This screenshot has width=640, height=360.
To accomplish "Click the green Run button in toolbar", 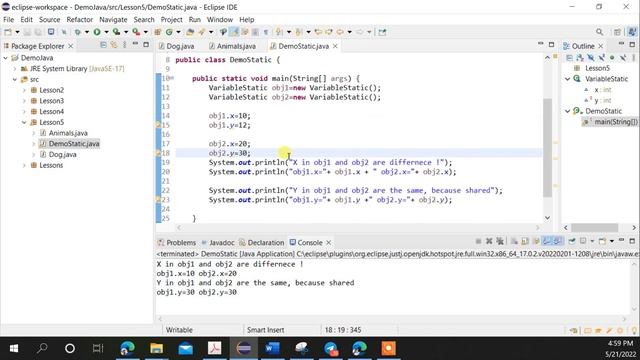I will pos(97,32).
